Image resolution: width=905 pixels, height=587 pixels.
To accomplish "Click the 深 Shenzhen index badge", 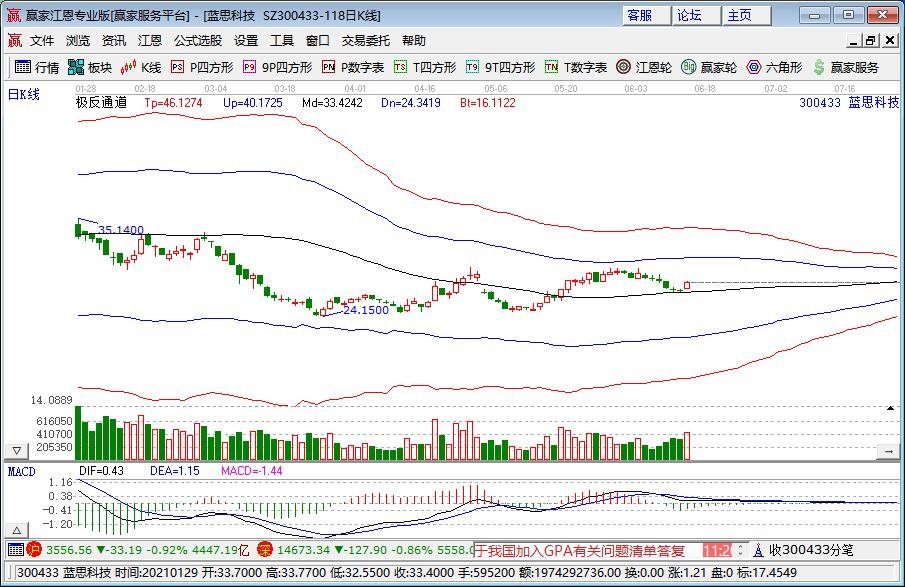I will point(264,549).
